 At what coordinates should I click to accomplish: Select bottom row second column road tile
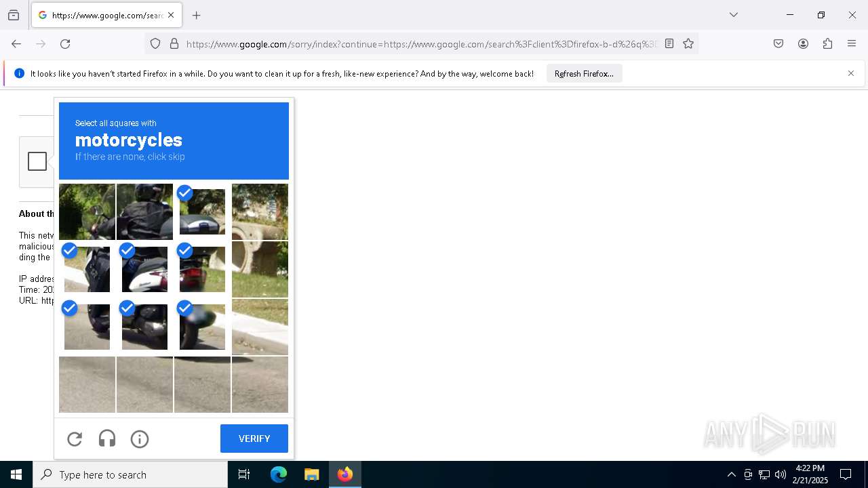tap(144, 384)
